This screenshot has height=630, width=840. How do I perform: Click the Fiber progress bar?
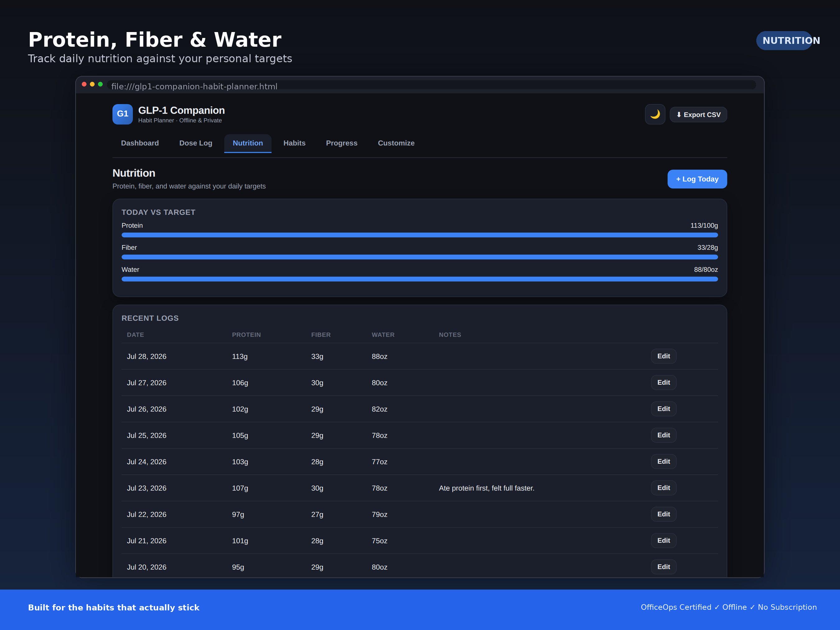[x=420, y=257]
